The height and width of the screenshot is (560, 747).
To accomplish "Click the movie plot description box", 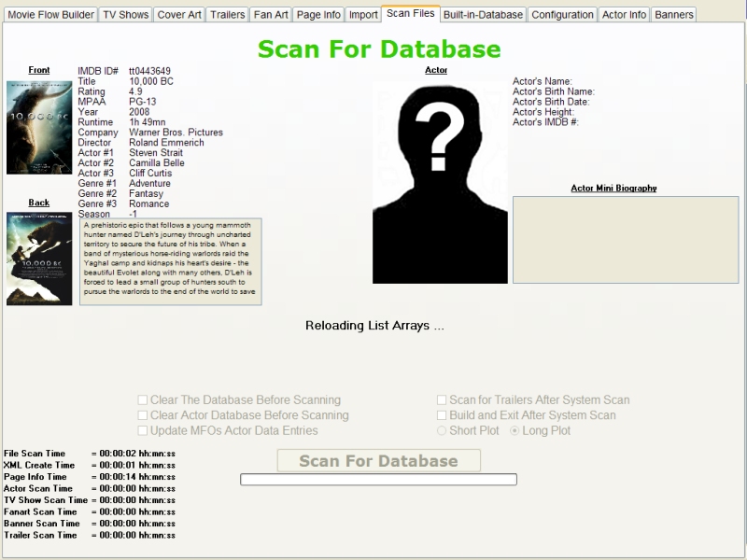I will (170, 262).
